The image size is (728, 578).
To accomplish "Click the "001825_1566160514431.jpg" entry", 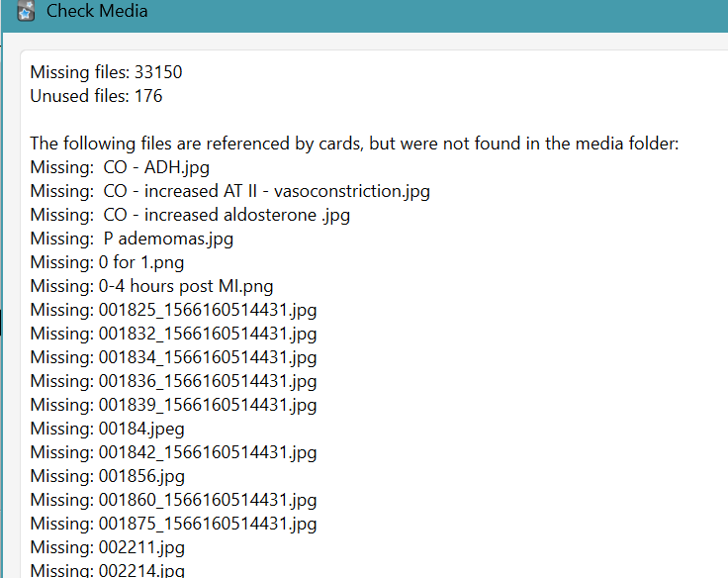I will point(173,310).
